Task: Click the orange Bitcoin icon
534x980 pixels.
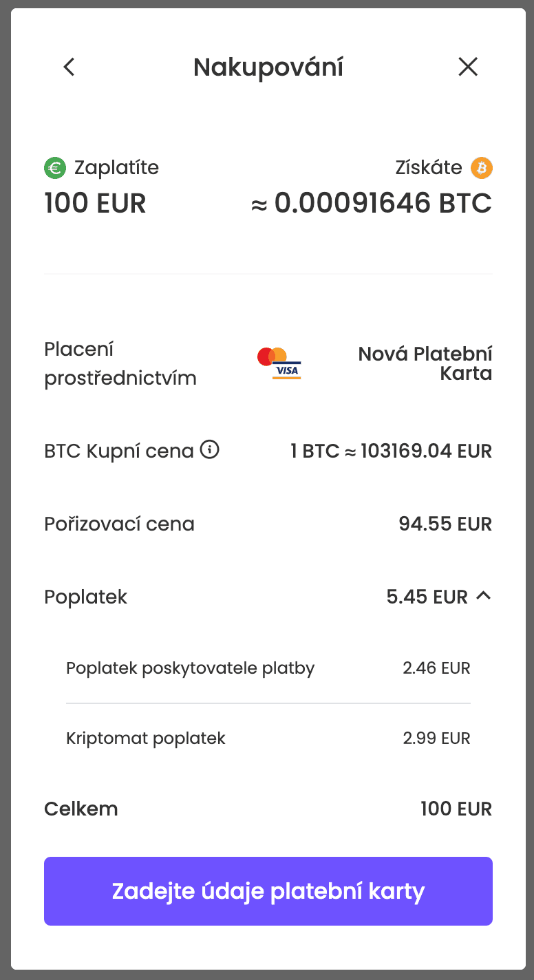Action: 482,167
